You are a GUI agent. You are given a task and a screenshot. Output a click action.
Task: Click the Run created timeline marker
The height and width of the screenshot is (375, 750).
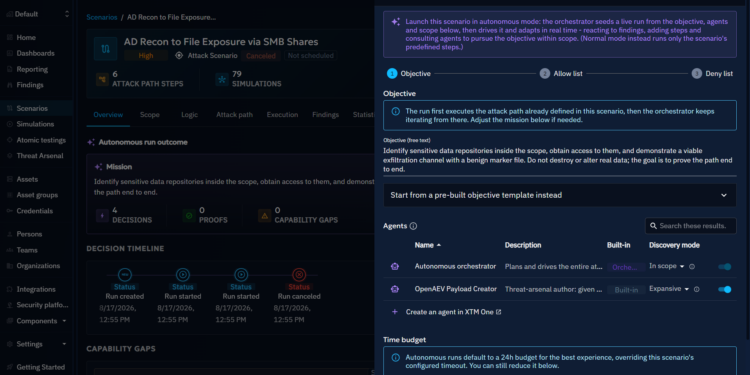click(125, 275)
